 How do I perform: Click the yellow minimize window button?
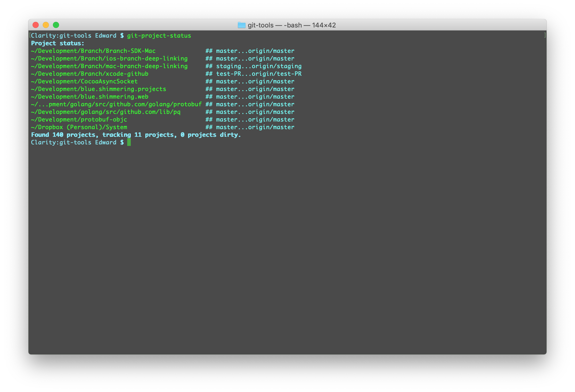[46, 25]
